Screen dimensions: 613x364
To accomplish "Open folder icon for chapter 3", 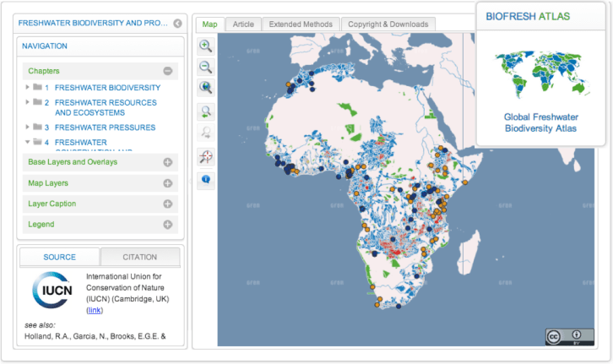I will [x=37, y=127].
